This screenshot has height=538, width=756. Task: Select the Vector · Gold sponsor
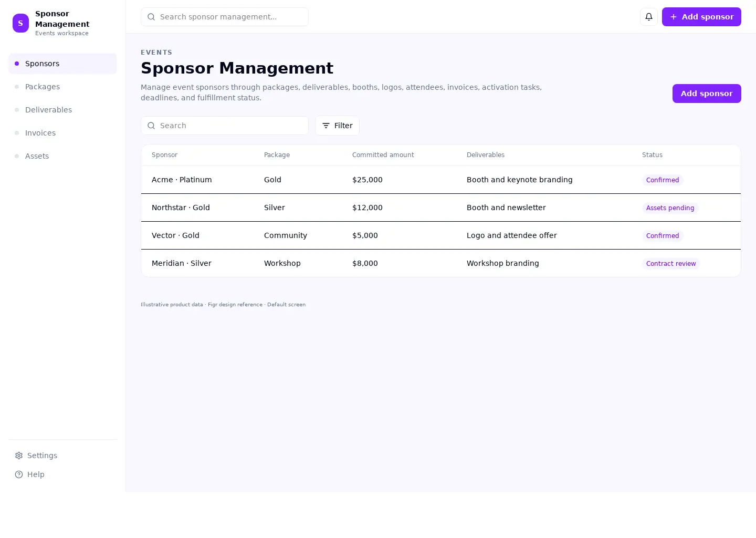click(x=175, y=235)
